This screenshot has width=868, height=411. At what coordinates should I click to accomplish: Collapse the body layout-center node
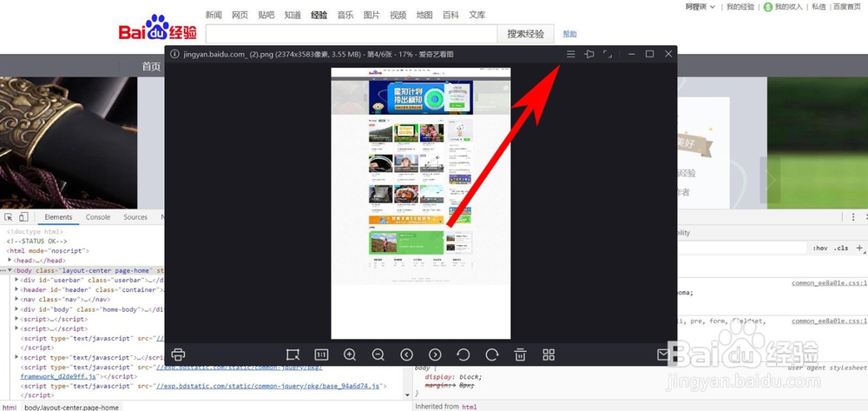[10, 270]
